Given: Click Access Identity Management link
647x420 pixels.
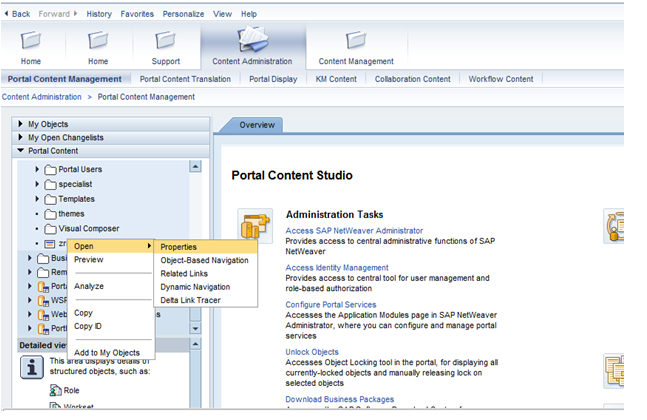Looking at the screenshot, I should [337, 268].
